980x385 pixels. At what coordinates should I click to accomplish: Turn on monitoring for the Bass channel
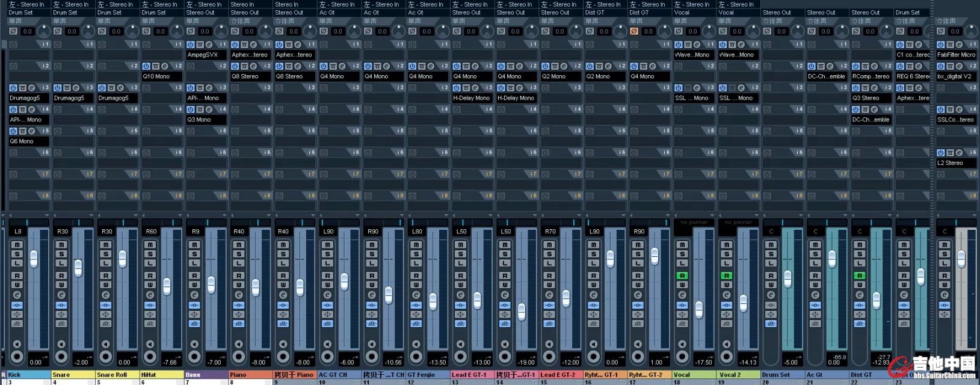click(x=194, y=343)
